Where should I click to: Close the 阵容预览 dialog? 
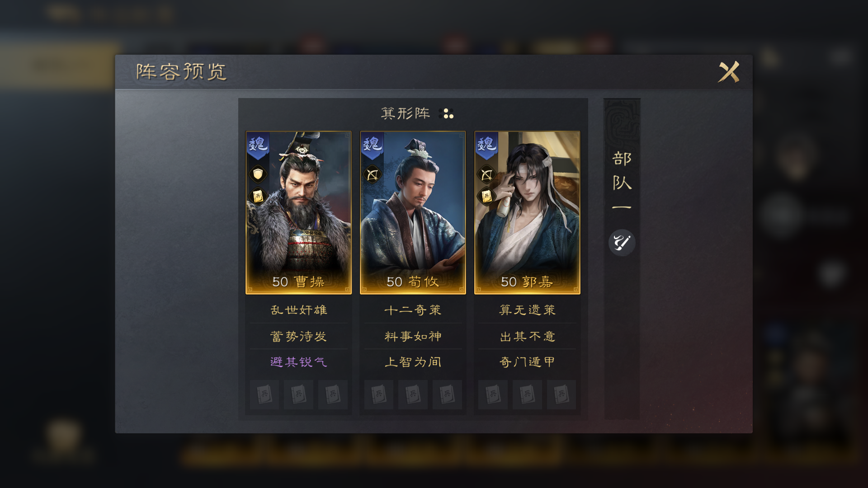[729, 71]
